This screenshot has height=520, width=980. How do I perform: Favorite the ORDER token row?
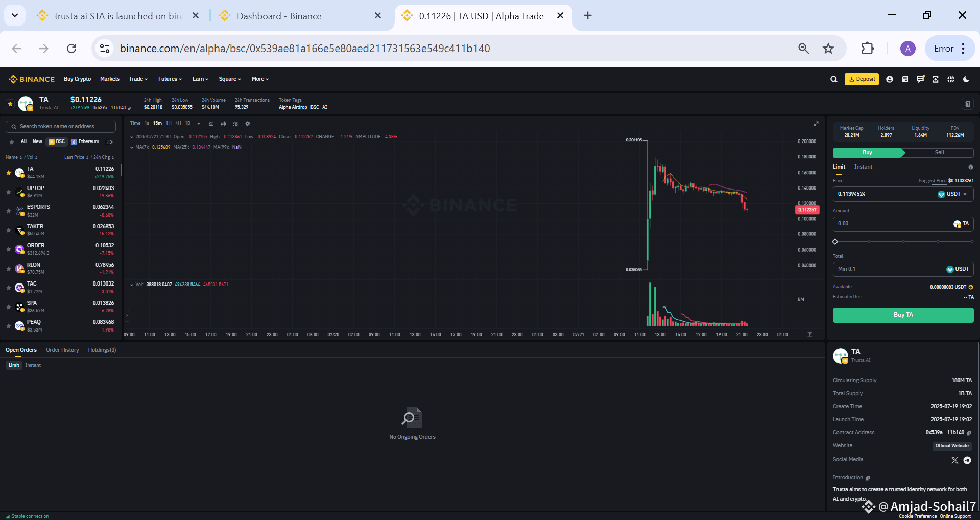click(9, 249)
